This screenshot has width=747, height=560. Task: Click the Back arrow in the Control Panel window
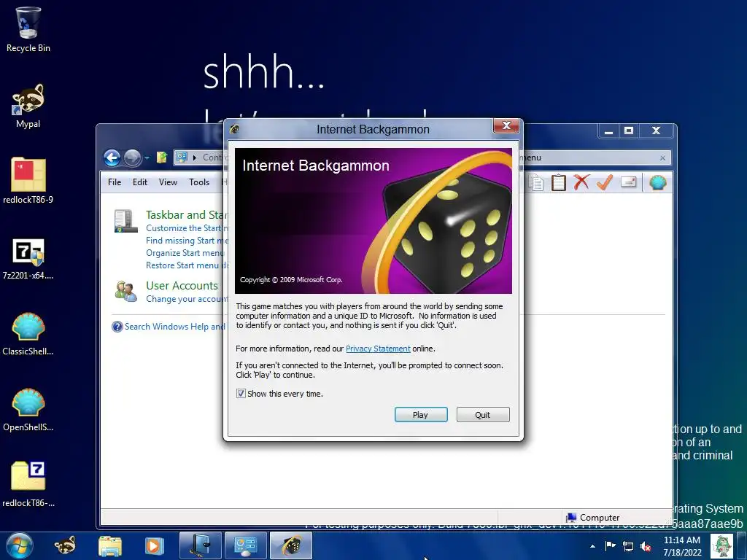[x=112, y=157]
